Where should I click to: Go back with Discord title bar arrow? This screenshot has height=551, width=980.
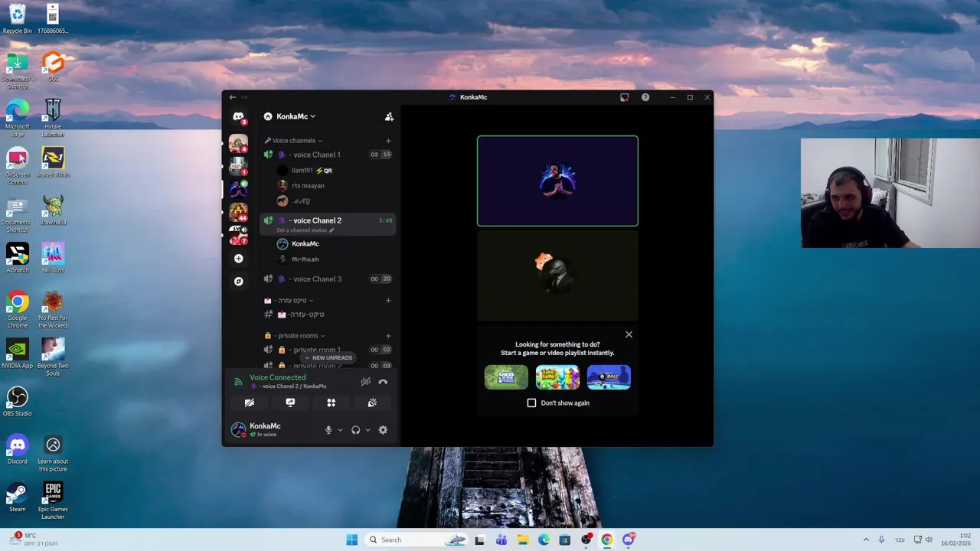pos(233,97)
